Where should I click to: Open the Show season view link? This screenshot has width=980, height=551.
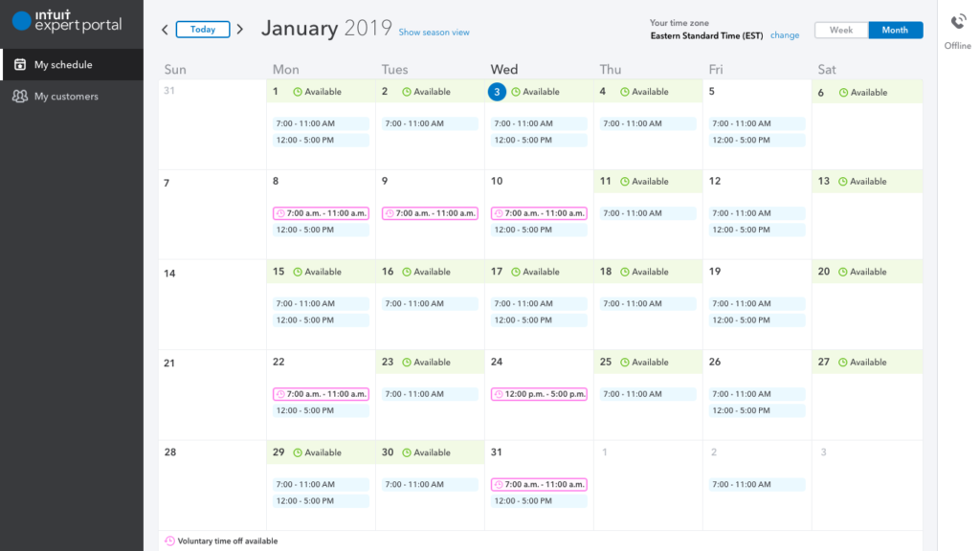pos(434,33)
